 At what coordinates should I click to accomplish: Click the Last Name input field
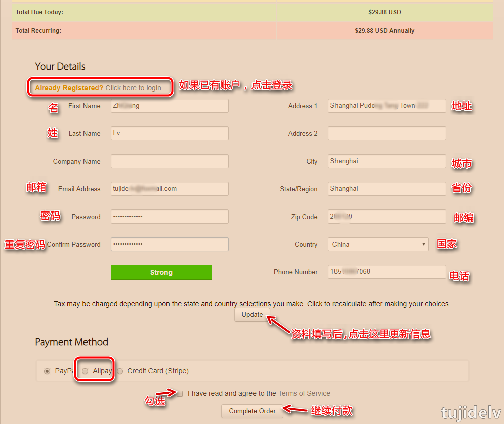[170, 133]
